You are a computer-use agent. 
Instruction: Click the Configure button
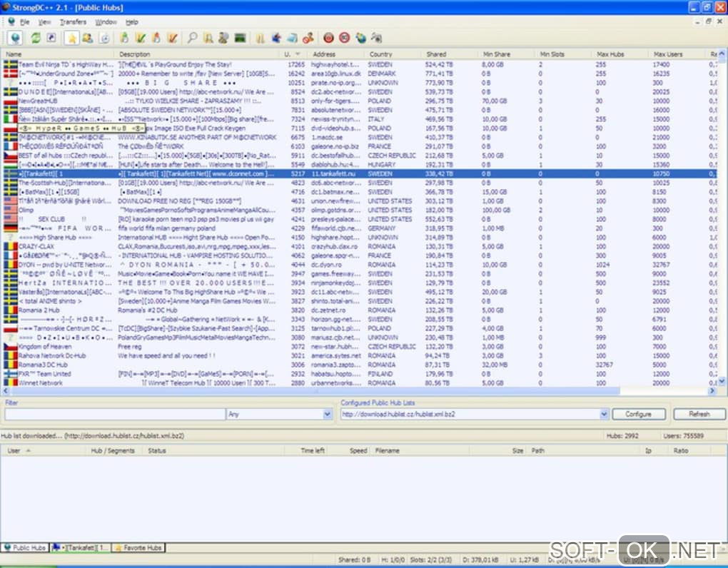tap(638, 414)
